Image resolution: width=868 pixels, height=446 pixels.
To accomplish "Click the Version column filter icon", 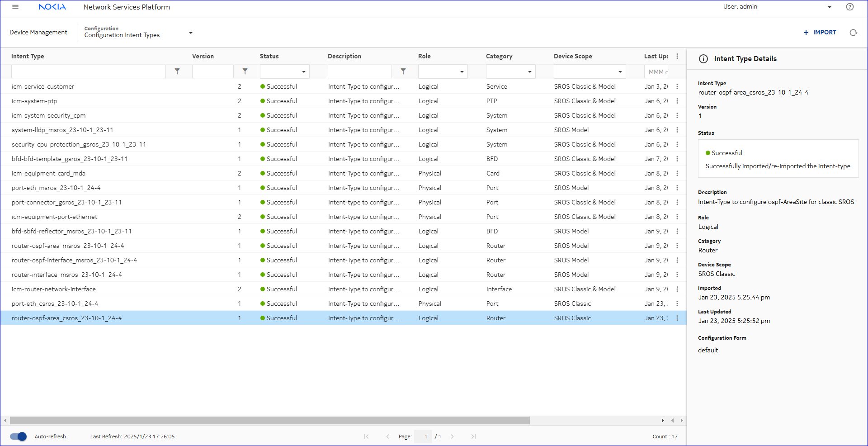I will pyautogui.click(x=245, y=71).
